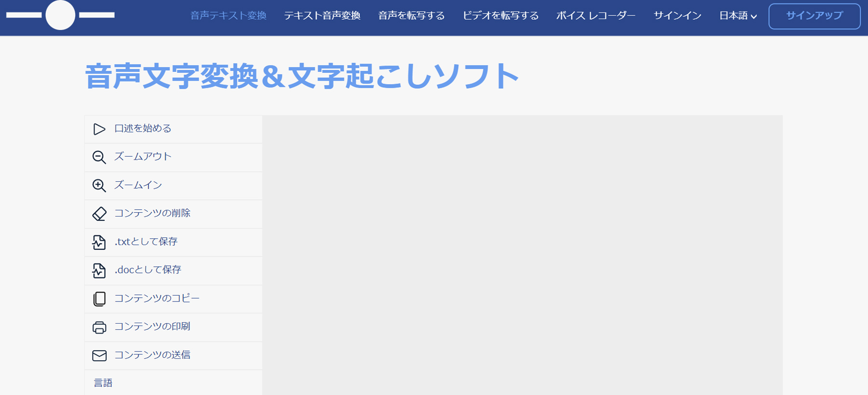Copy text using コンテンツのコピー

pos(157,298)
